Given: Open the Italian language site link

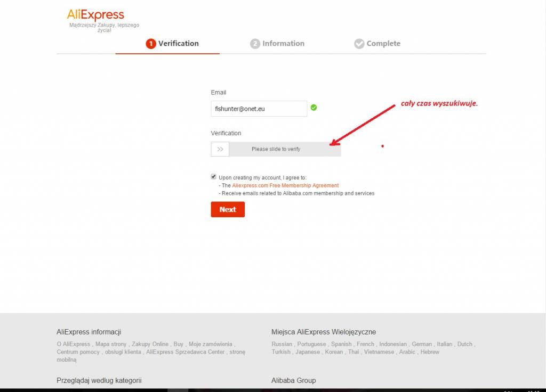Looking at the screenshot, I should tap(445, 344).
